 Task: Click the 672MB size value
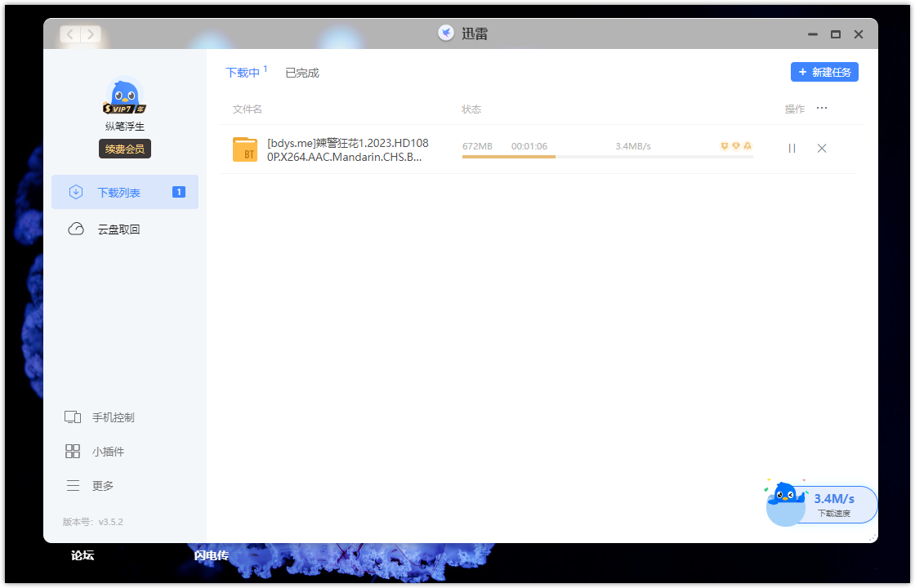click(x=477, y=146)
